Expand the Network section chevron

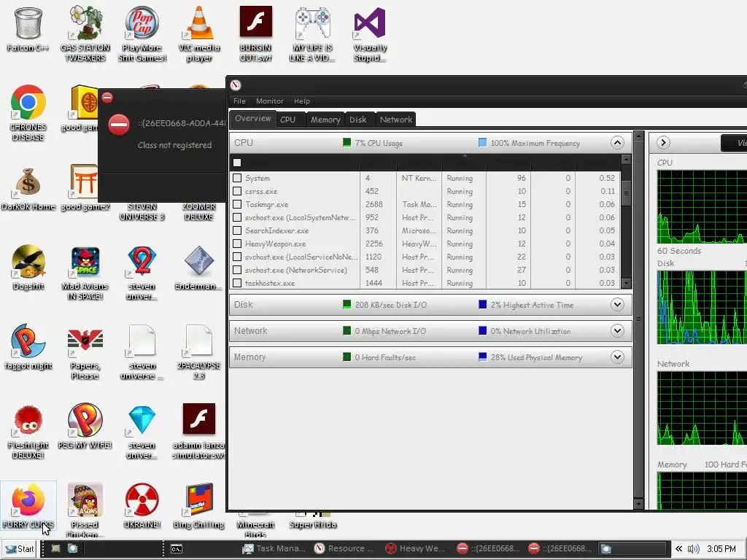pos(617,330)
